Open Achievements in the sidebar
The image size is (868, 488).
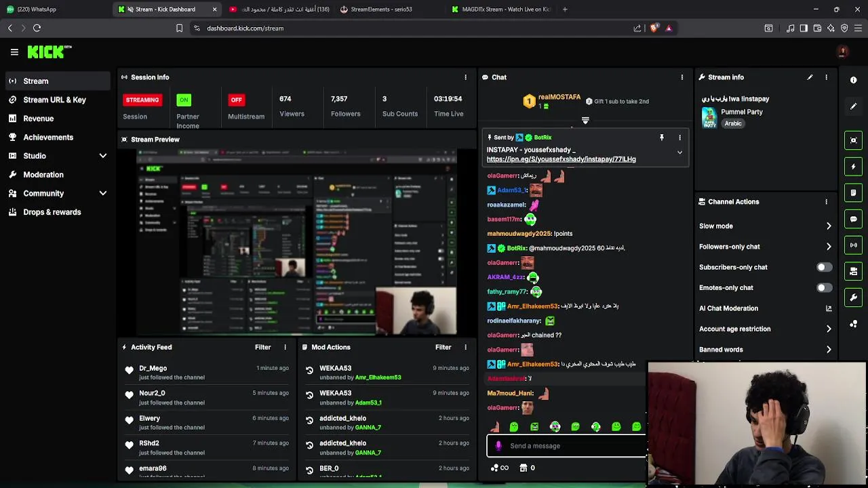58,137
